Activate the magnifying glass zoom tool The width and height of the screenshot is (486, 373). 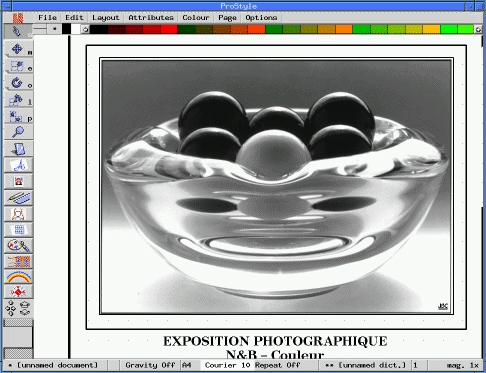(18, 132)
